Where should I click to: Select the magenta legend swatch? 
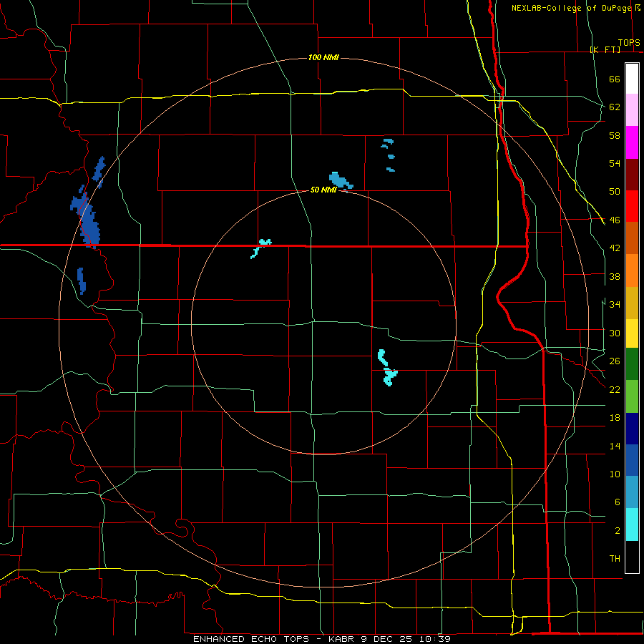632,142
